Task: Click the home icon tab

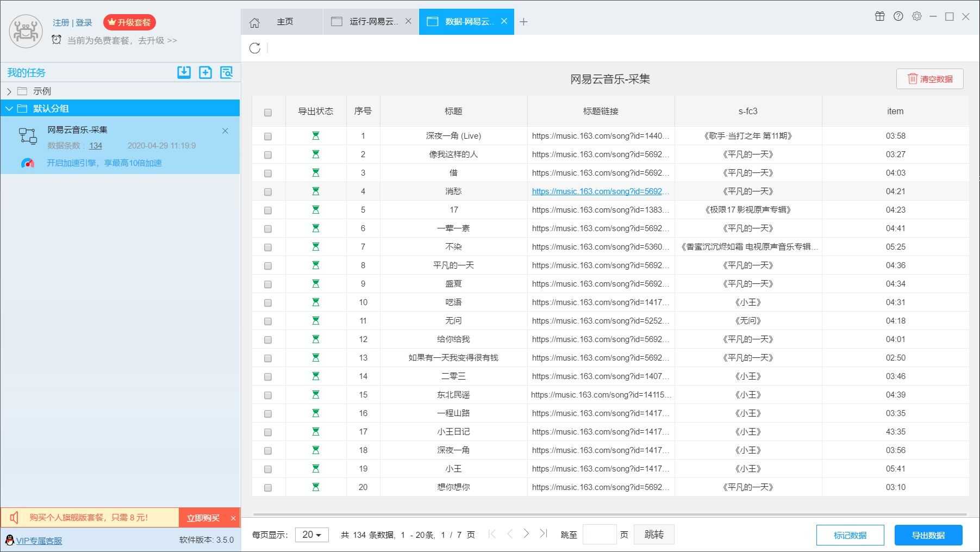Action: coord(254,22)
